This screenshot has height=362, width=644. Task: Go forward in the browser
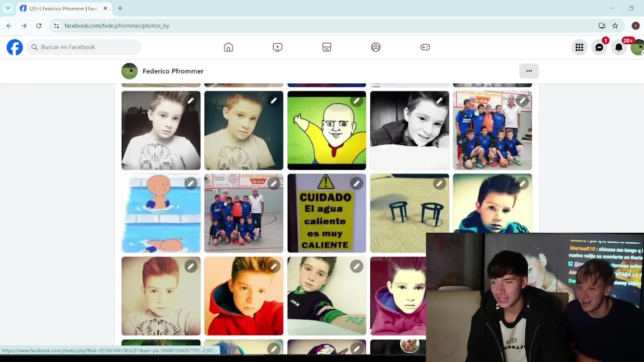(24, 26)
